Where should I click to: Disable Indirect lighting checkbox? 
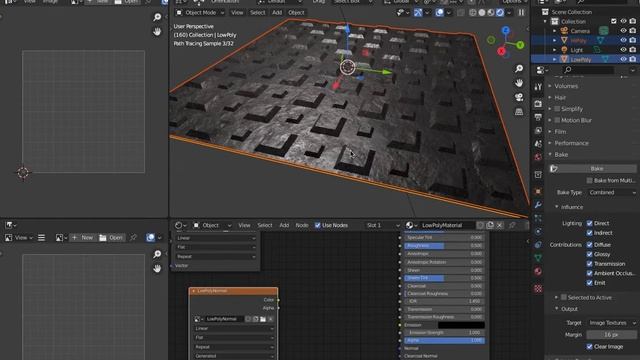[589, 233]
